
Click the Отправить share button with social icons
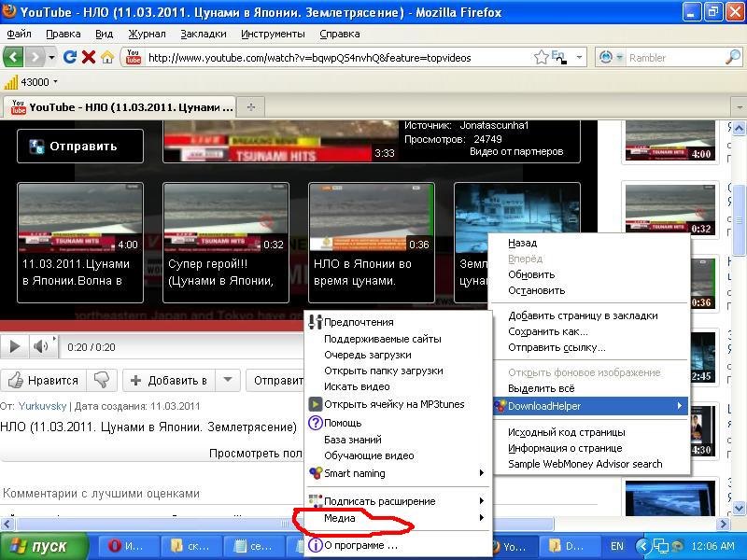[x=80, y=147]
